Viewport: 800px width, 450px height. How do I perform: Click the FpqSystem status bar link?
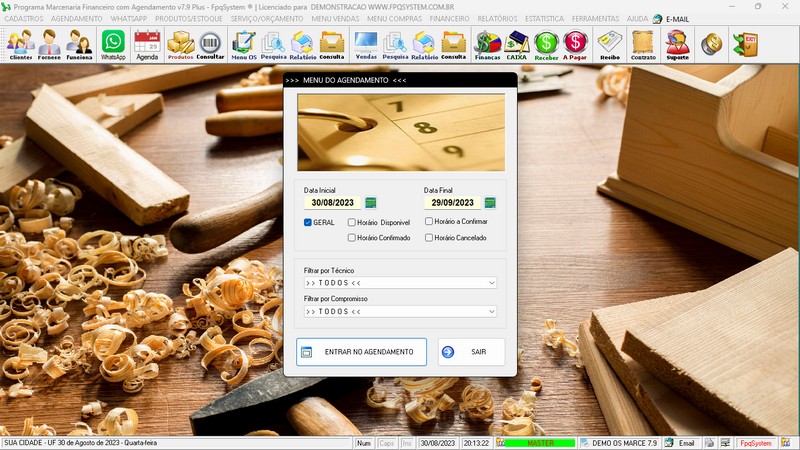point(756,443)
